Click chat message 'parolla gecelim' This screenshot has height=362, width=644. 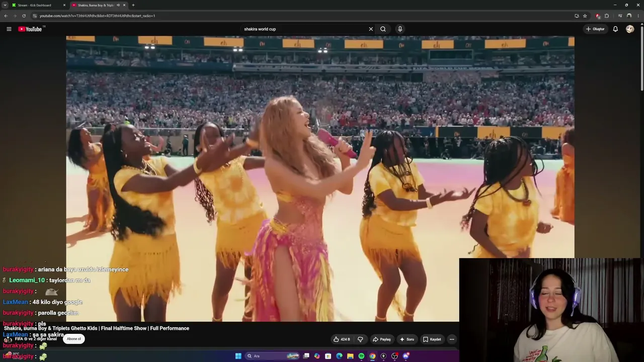58,313
